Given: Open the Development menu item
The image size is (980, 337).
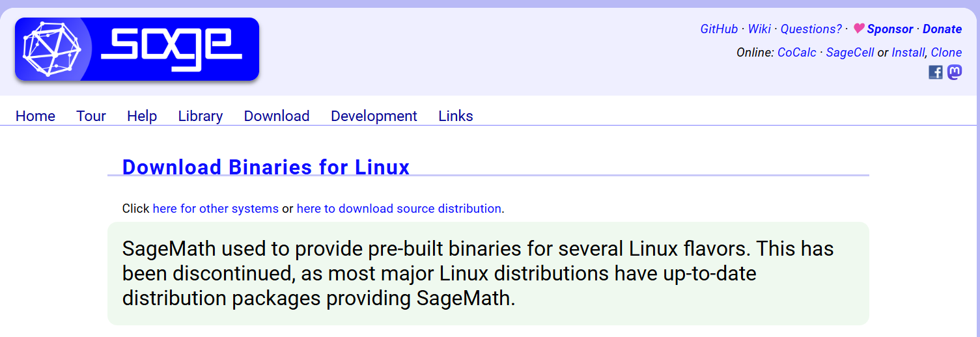Looking at the screenshot, I should (374, 116).
